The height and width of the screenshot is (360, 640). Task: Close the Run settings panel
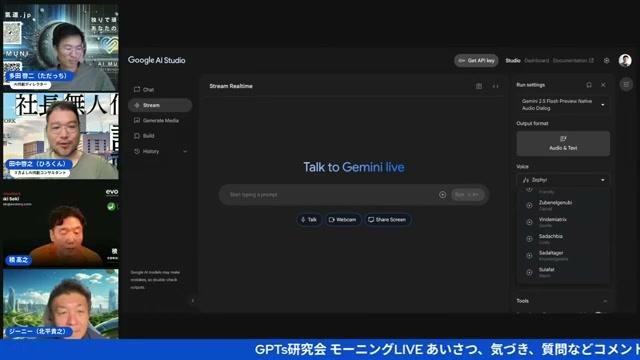tap(603, 85)
